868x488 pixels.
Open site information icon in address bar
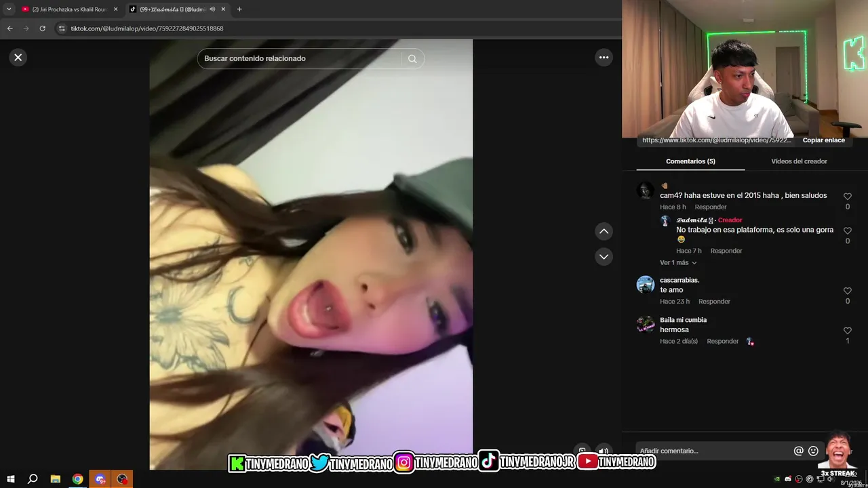62,28
